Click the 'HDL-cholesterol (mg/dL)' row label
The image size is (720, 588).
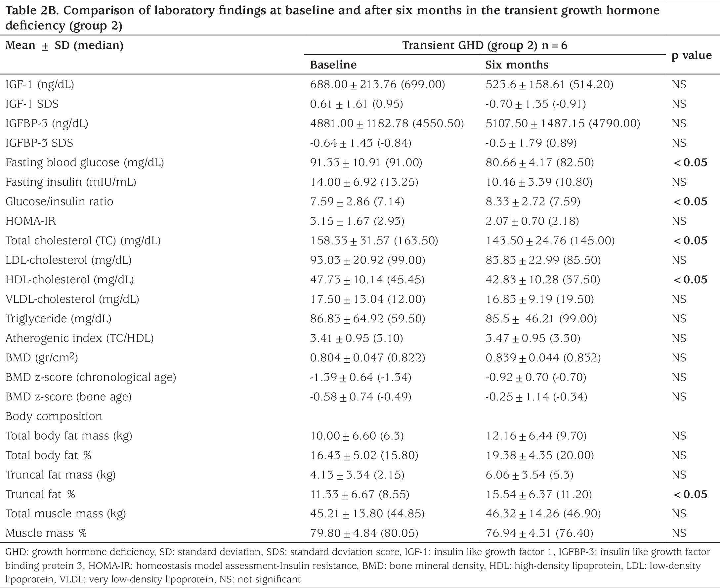pos(69,280)
